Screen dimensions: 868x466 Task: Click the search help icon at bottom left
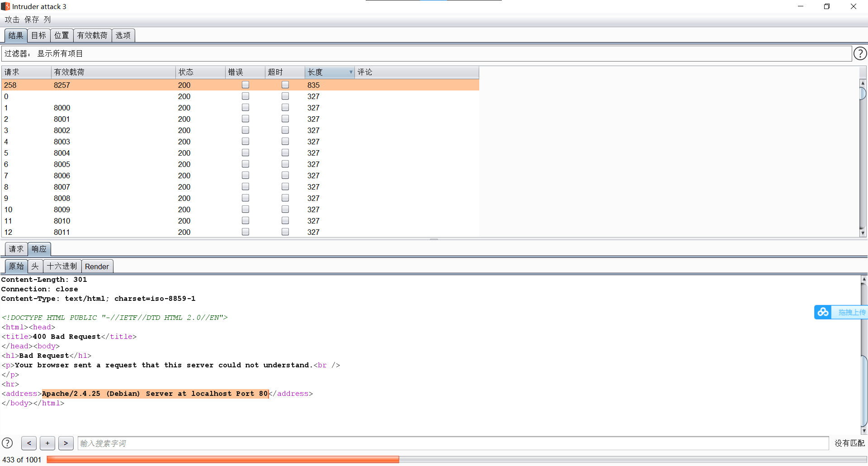tap(7, 443)
